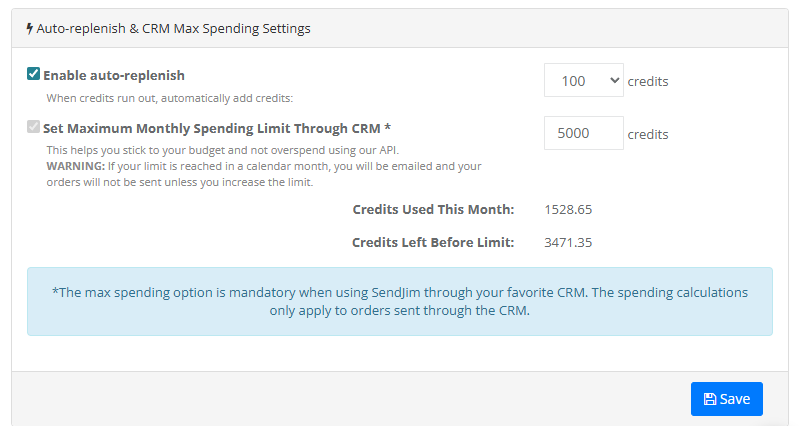Click the 5000 spending limit input field
The height and width of the screenshot is (426, 803).
(x=583, y=134)
